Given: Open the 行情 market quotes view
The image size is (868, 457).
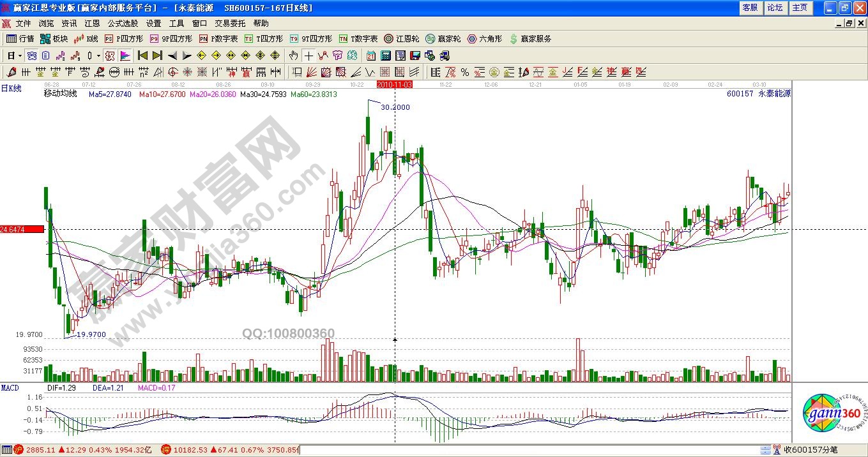Looking at the screenshot, I should pos(20,39).
